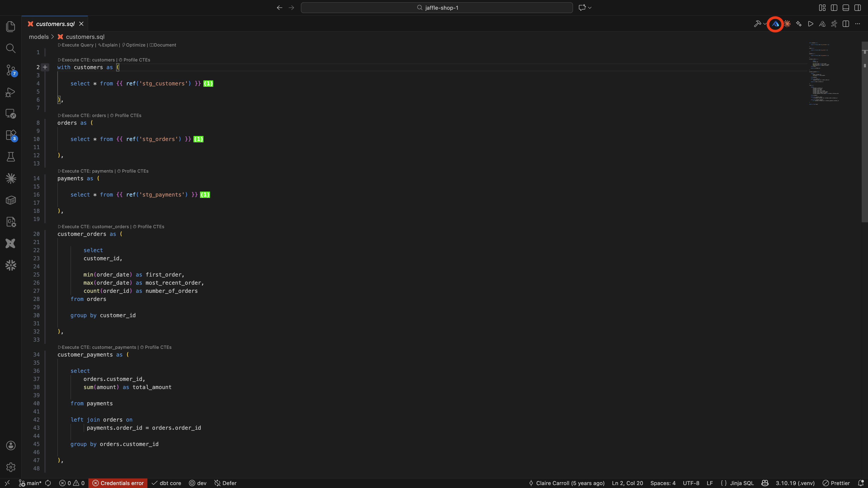The image size is (868, 488).
Task: Click the code minimap preview
Action: [824, 74]
